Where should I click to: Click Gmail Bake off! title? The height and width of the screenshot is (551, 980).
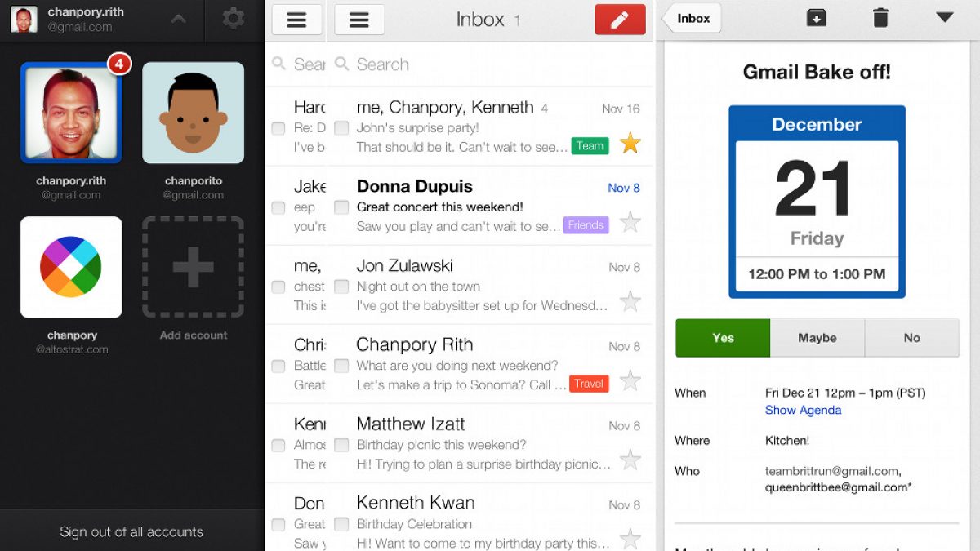coord(817,72)
